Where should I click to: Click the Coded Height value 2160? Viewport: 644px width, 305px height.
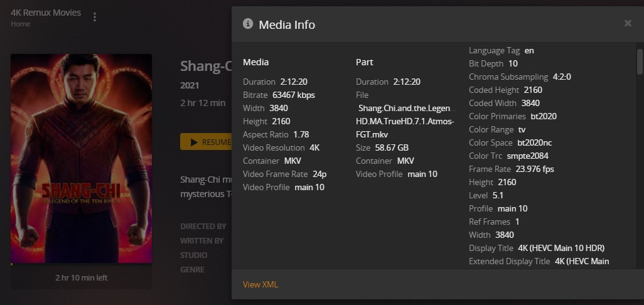(x=533, y=90)
